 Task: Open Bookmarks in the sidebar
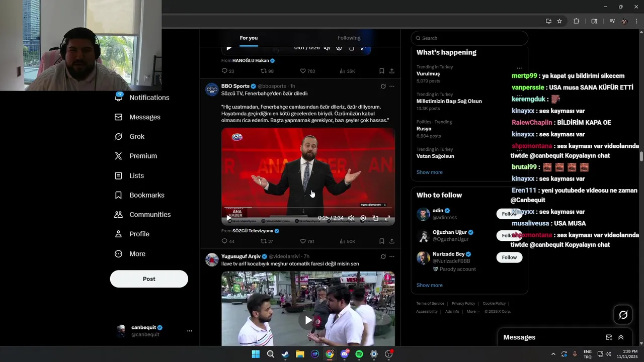(140, 195)
